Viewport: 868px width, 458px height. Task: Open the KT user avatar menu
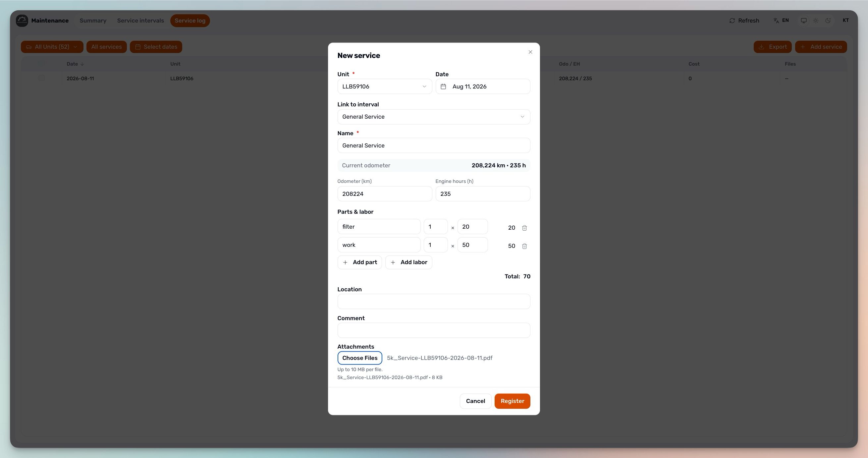point(846,21)
